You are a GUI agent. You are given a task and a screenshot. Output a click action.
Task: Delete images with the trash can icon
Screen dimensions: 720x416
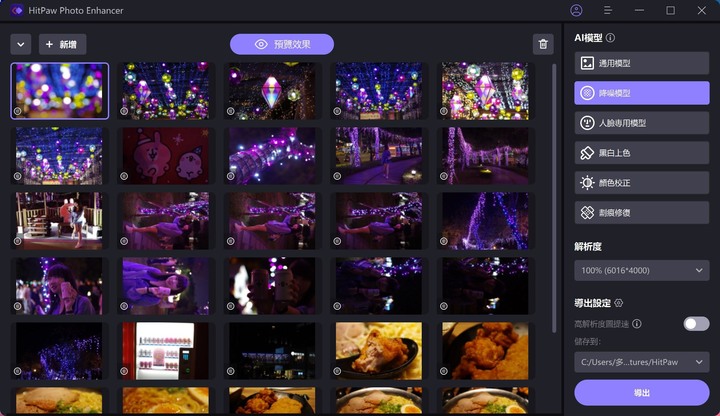pos(543,44)
